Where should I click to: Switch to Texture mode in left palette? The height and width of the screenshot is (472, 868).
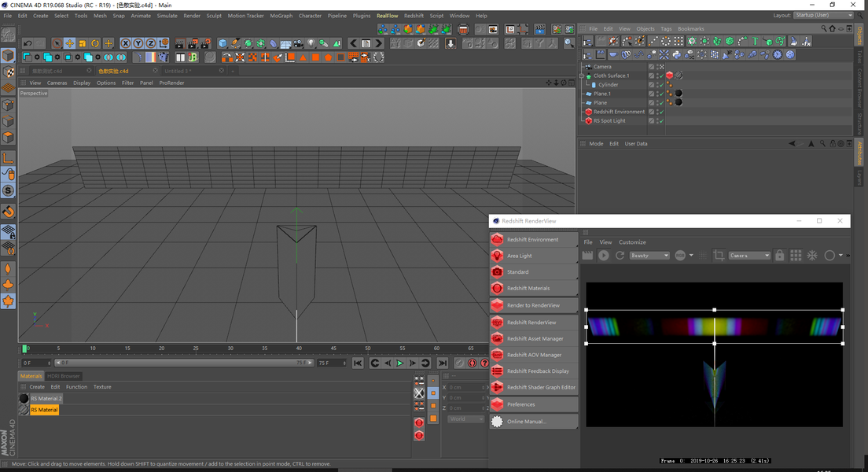(8, 72)
